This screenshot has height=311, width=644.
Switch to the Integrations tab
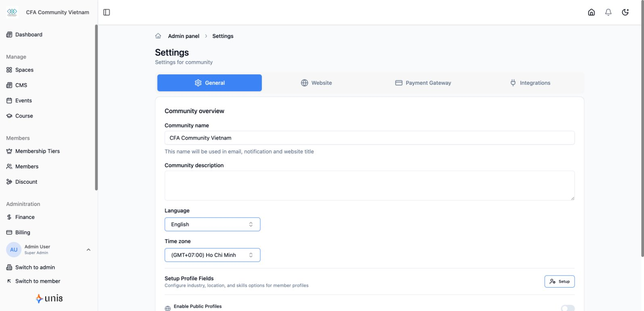point(530,83)
